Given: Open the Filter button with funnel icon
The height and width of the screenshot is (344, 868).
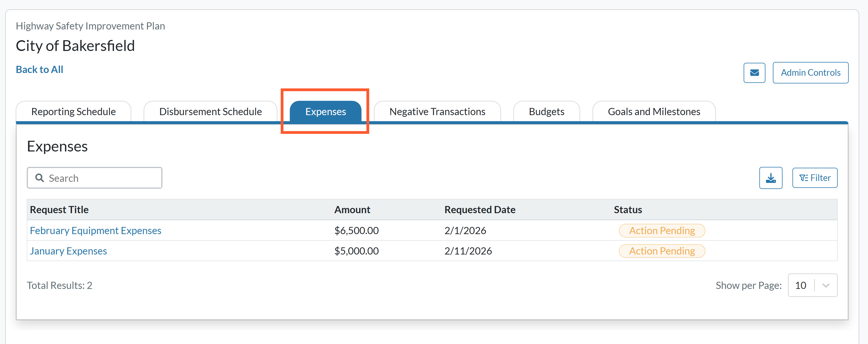Looking at the screenshot, I should [x=815, y=178].
